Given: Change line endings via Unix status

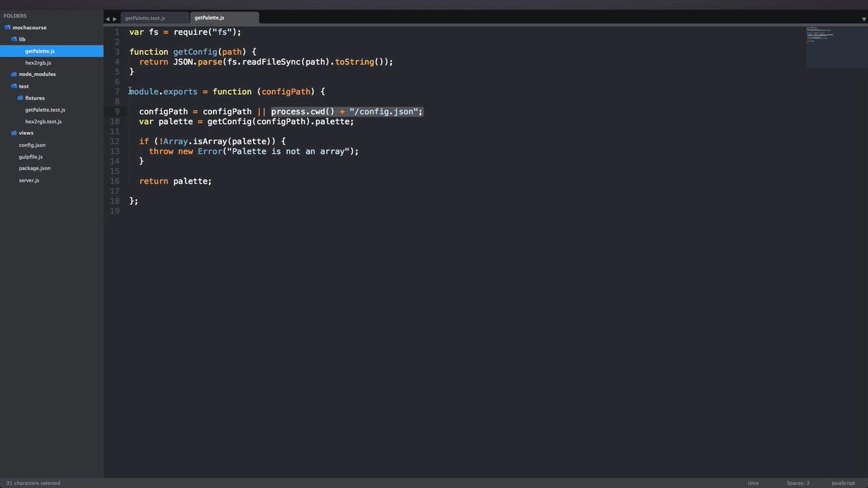Looking at the screenshot, I should pos(753,483).
